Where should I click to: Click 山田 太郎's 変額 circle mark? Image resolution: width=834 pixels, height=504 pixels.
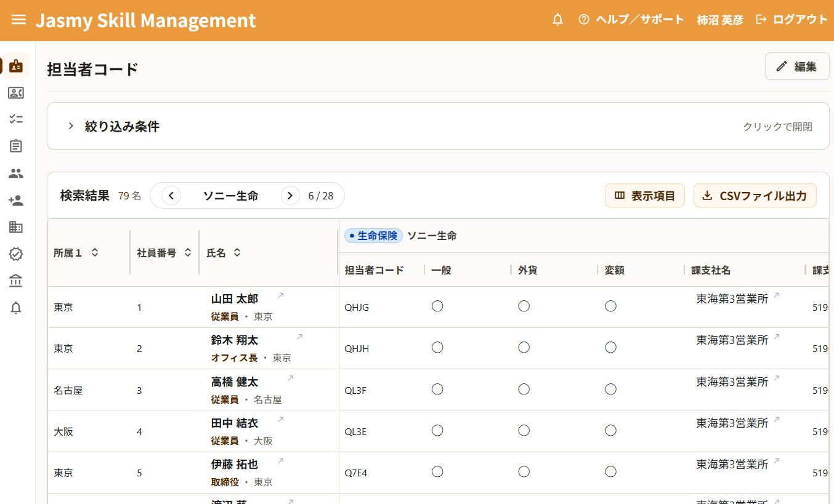tap(610, 306)
